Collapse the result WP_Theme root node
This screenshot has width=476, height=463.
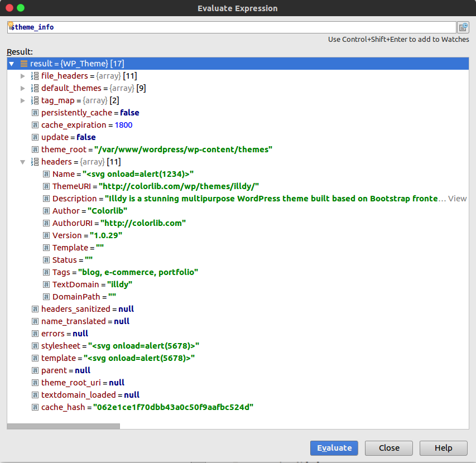(x=12, y=64)
